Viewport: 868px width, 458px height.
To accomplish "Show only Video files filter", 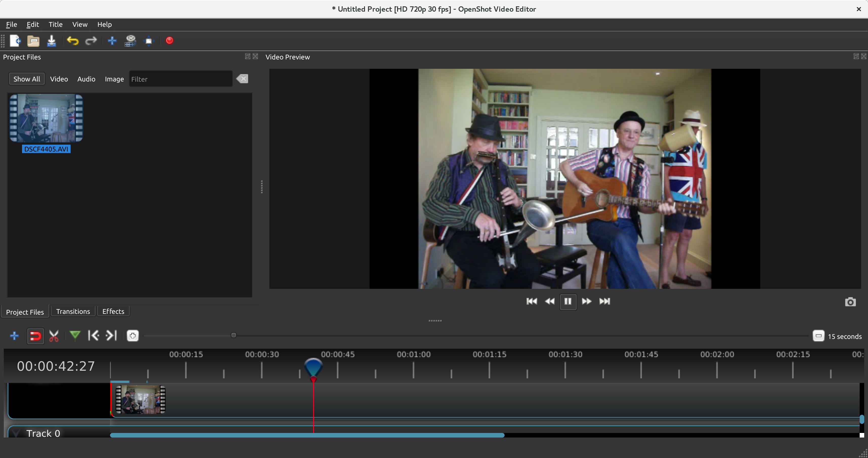I will coord(59,79).
